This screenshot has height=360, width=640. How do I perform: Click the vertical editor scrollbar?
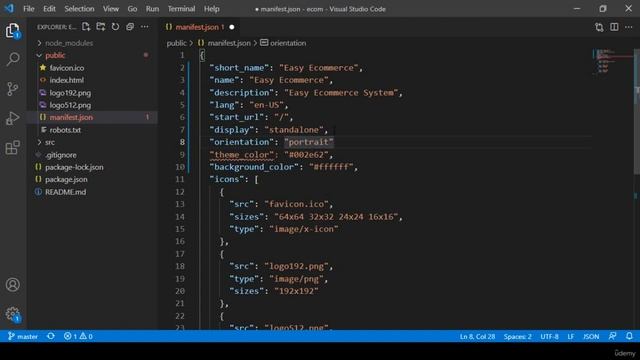tap(637, 112)
